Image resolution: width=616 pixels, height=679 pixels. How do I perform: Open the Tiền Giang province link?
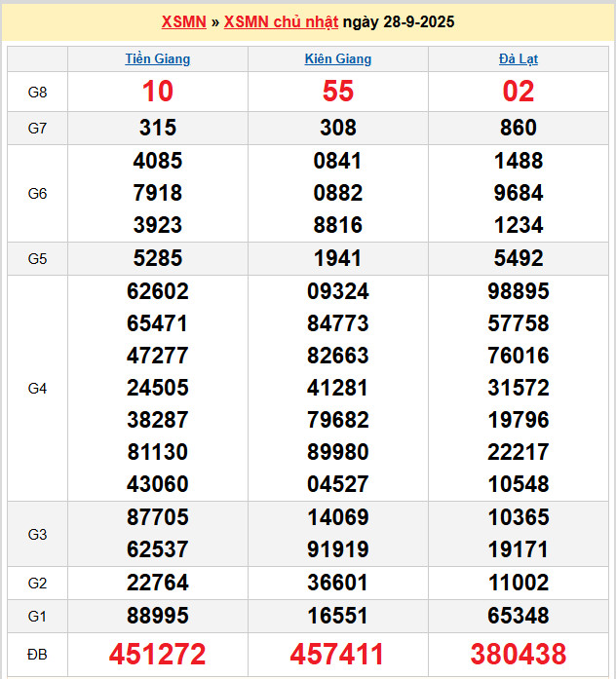158,58
